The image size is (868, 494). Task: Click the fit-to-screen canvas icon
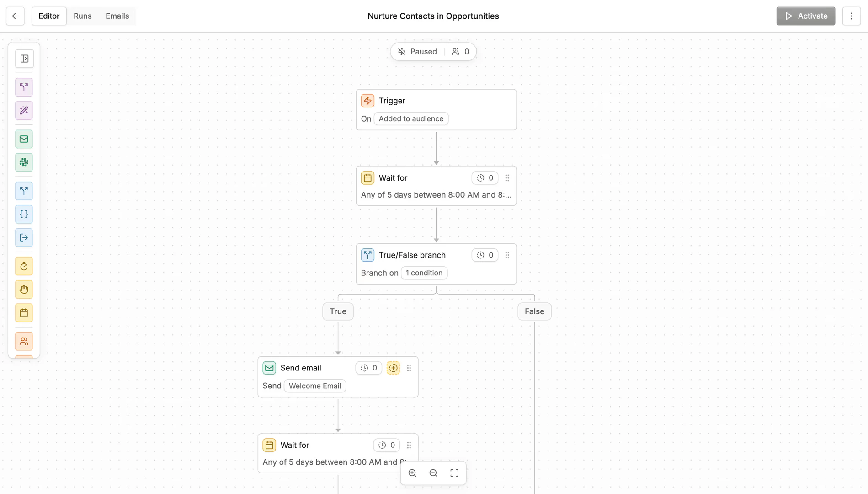point(454,473)
